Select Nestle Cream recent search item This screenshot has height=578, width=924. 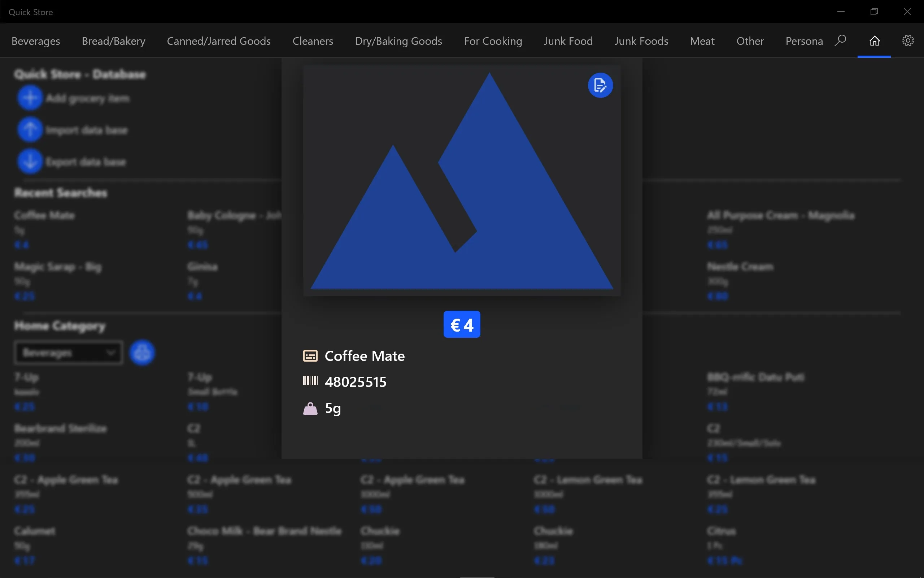(740, 281)
